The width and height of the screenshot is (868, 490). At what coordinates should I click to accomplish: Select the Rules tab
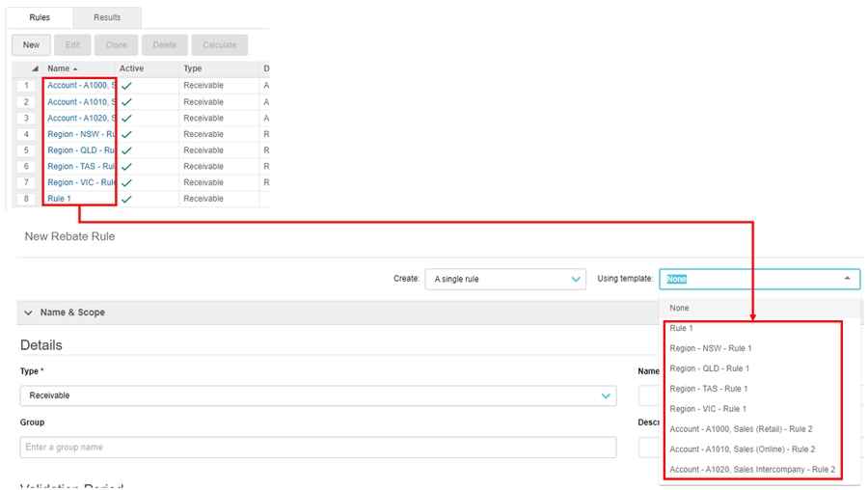pos(40,17)
